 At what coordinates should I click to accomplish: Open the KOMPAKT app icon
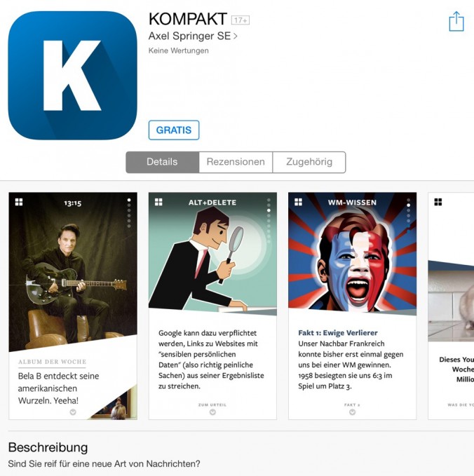coord(73,76)
